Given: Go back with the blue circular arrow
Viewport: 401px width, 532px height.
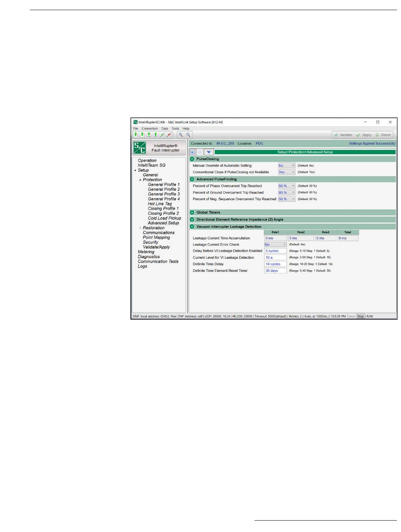Looking at the screenshot, I should click(192, 152).
